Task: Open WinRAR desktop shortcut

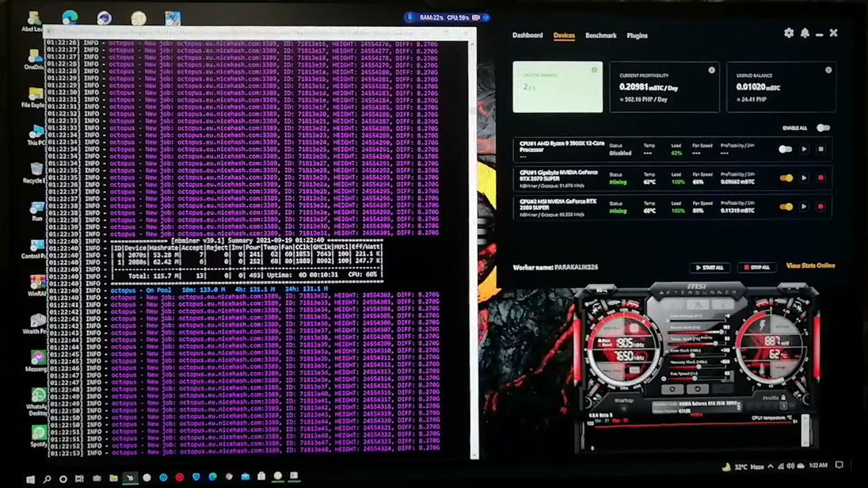Action: point(37,285)
